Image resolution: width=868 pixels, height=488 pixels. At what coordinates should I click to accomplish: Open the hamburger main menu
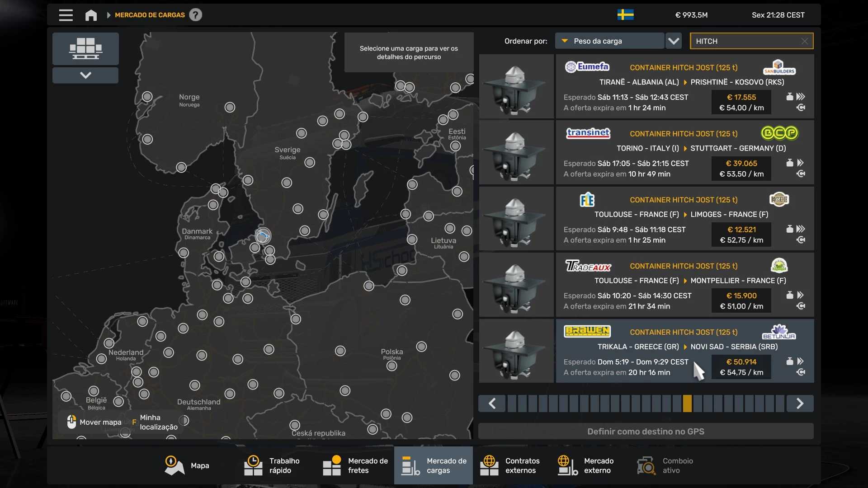[66, 15]
